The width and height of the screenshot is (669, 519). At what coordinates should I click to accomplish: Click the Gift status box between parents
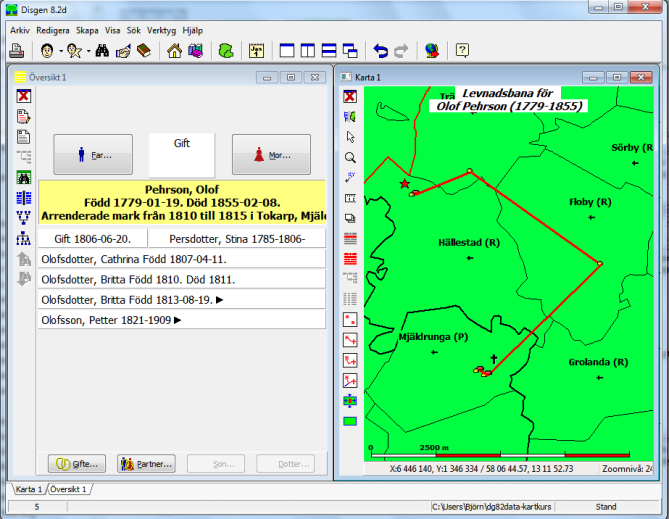(x=182, y=155)
